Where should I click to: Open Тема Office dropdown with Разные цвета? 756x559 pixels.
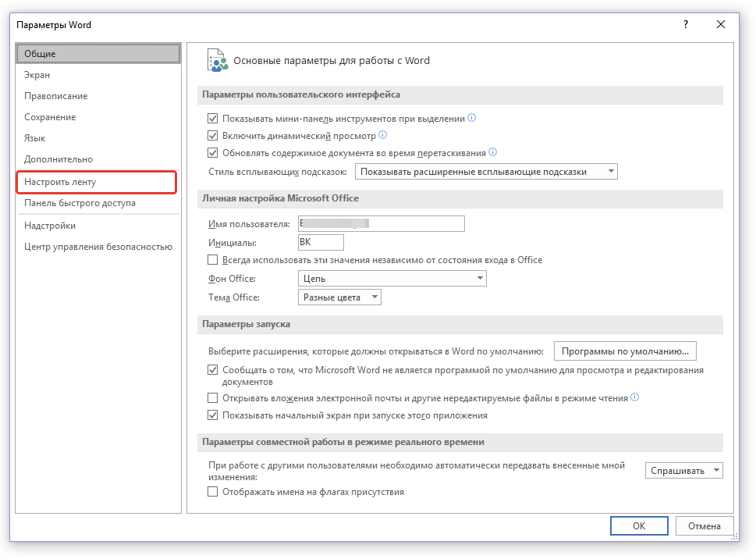tap(339, 297)
